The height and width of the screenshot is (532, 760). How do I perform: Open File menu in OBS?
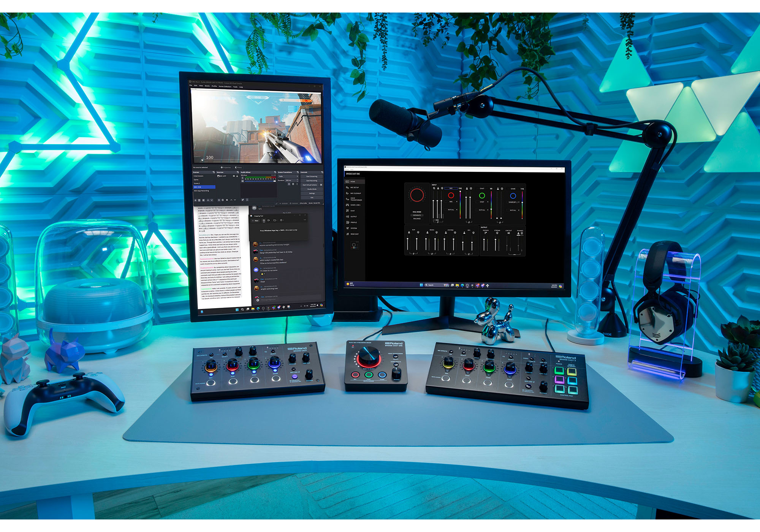(x=190, y=85)
